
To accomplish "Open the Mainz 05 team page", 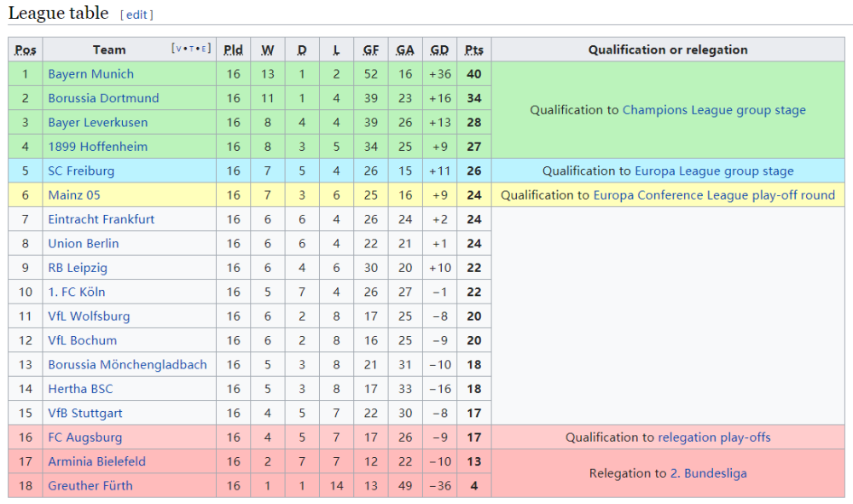I will coord(74,194).
